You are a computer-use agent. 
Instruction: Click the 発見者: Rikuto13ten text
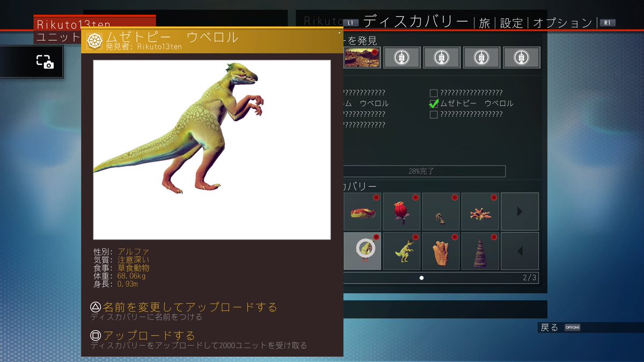point(144,47)
